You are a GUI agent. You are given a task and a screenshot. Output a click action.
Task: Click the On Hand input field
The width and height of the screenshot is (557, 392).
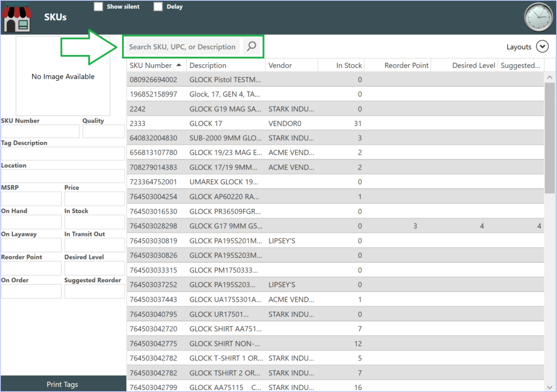pos(31,222)
